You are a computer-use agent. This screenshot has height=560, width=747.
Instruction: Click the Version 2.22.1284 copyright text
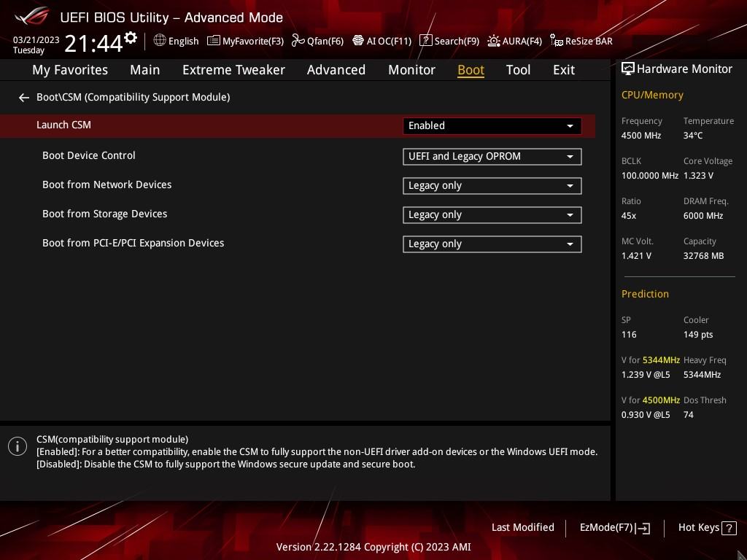(x=373, y=547)
